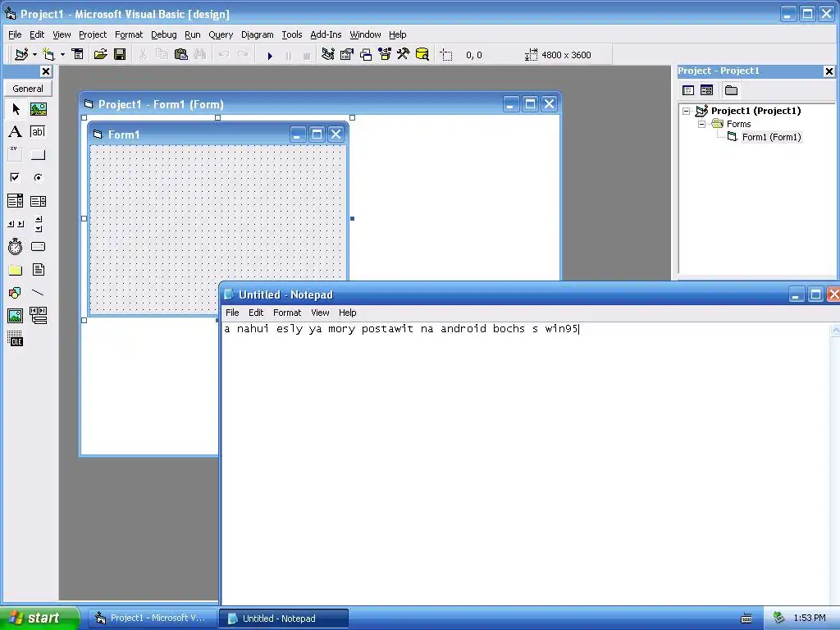
Task: Open the Add Form dropdown arrow
Action: click(x=62, y=55)
